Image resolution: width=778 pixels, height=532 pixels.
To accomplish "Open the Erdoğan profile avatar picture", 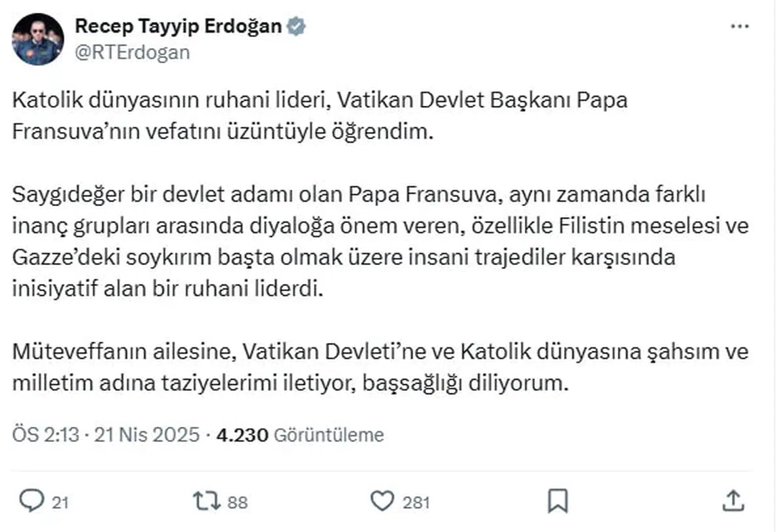I will pyautogui.click(x=38, y=40).
